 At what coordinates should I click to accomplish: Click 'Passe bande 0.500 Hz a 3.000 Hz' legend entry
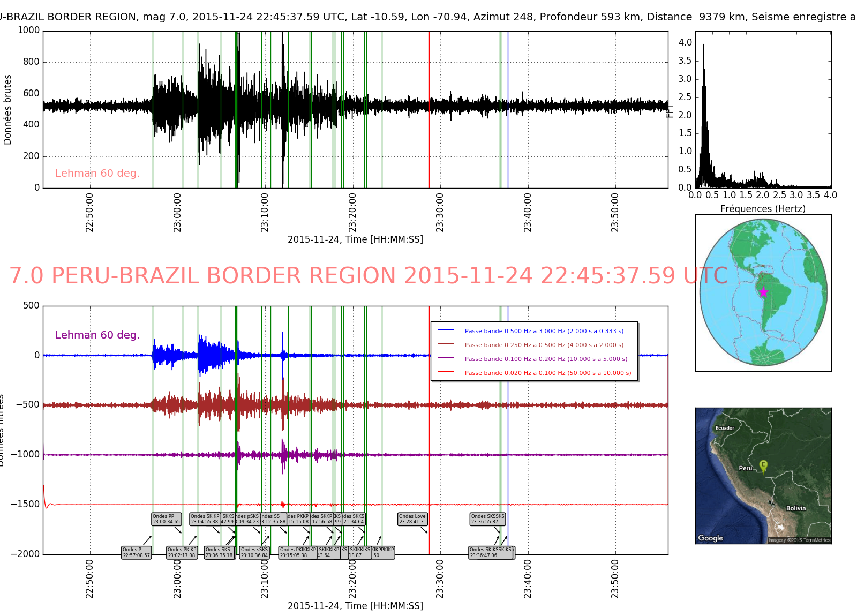click(544, 331)
